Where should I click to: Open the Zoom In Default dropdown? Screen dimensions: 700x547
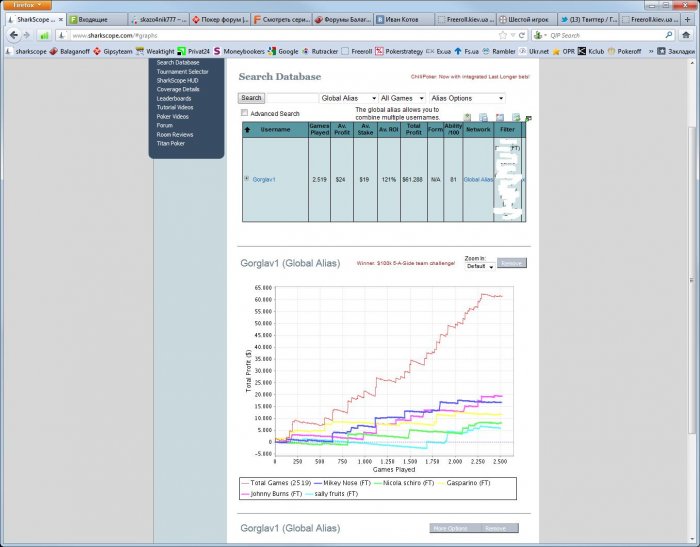[x=479, y=266]
